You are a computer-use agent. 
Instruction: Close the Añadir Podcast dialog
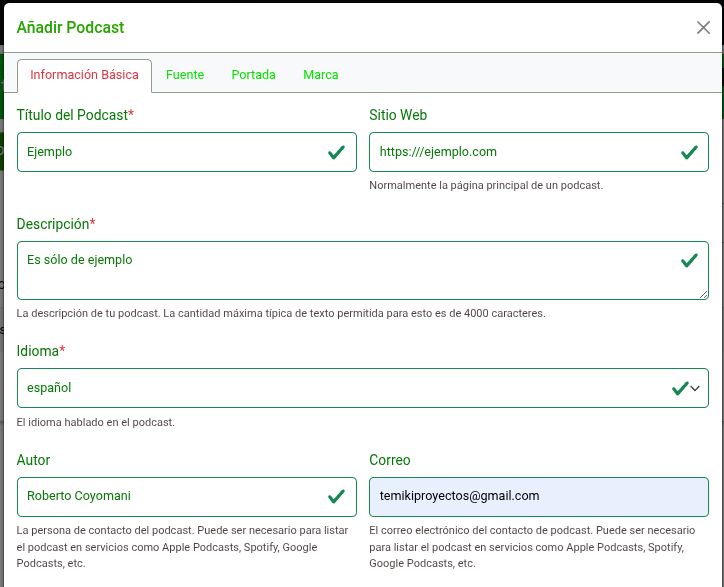point(703,28)
